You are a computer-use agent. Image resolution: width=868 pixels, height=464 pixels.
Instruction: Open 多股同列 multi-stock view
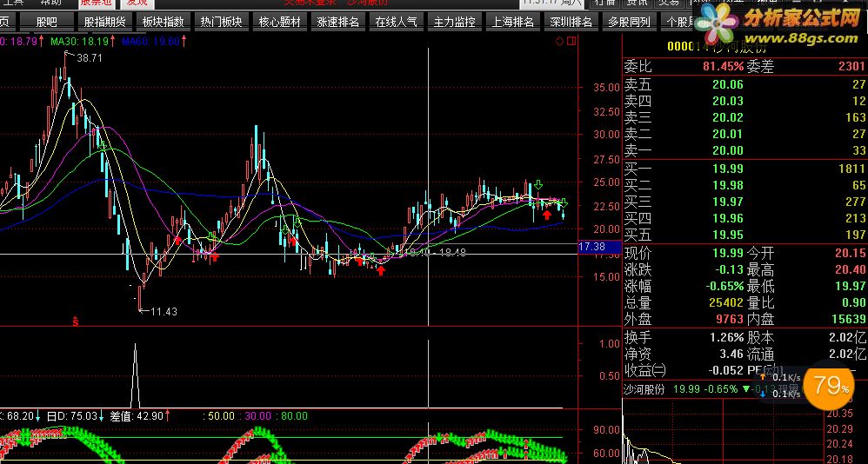(629, 22)
